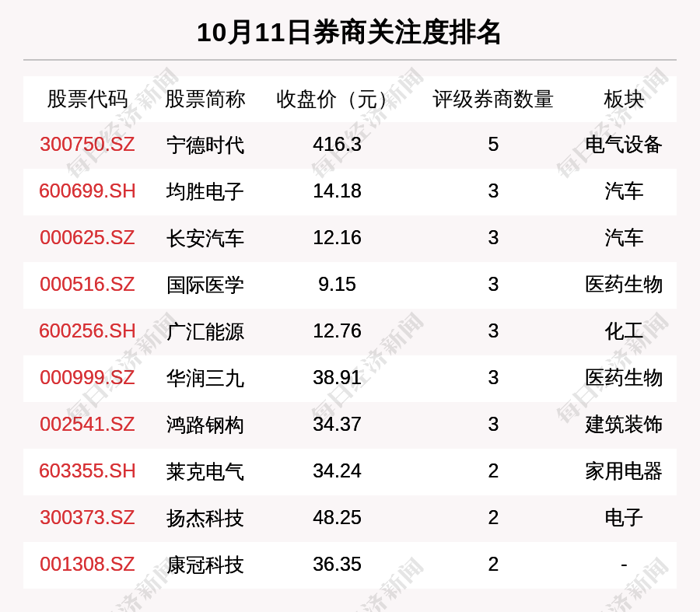The image size is (700, 612).
Task: Open stock code 001308.SZ
Action: (87, 565)
